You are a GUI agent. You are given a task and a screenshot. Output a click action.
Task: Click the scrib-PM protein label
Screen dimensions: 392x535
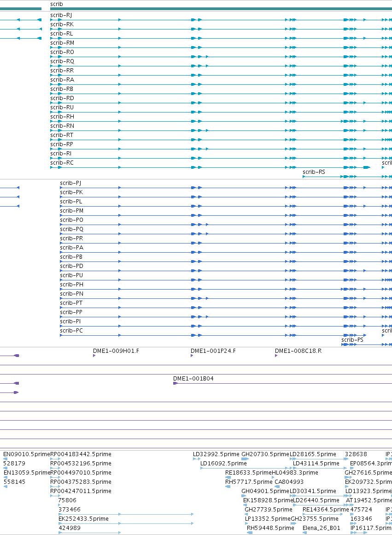[x=71, y=210]
